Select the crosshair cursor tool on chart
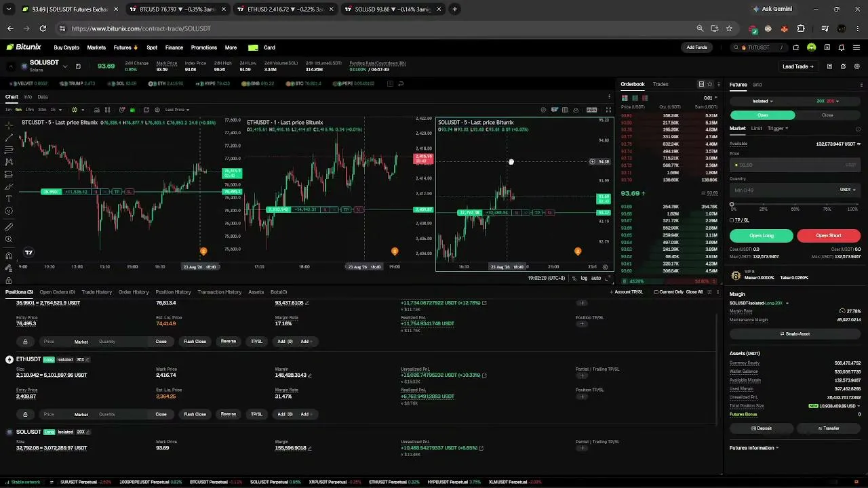The height and width of the screenshot is (488, 868). point(9,125)
